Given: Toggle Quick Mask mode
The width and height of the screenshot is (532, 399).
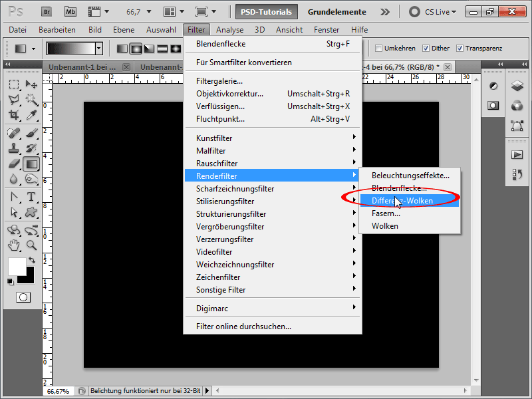Looking at the screenshot, I should click(23, 297).
